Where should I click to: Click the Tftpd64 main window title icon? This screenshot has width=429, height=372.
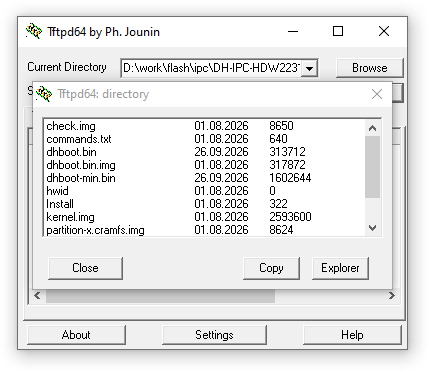pos(34,31)
